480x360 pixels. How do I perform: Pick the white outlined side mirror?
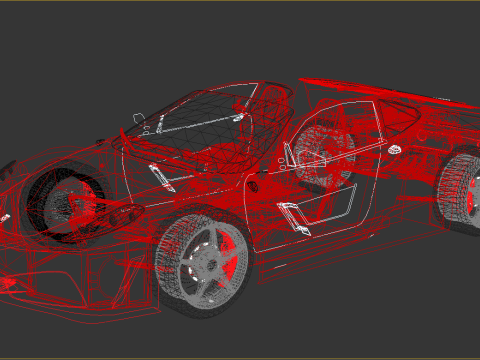(139, 118)
